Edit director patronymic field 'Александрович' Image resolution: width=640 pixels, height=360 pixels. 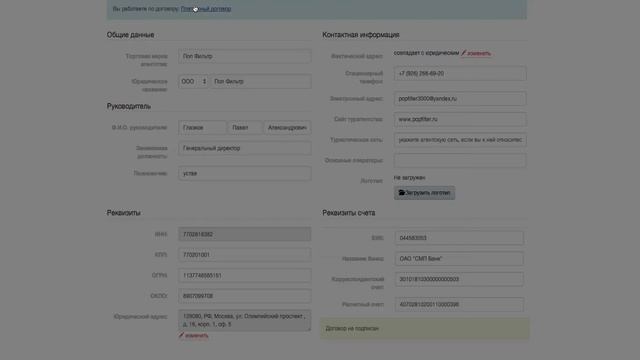pyautogui.click(x=287, y=128)
